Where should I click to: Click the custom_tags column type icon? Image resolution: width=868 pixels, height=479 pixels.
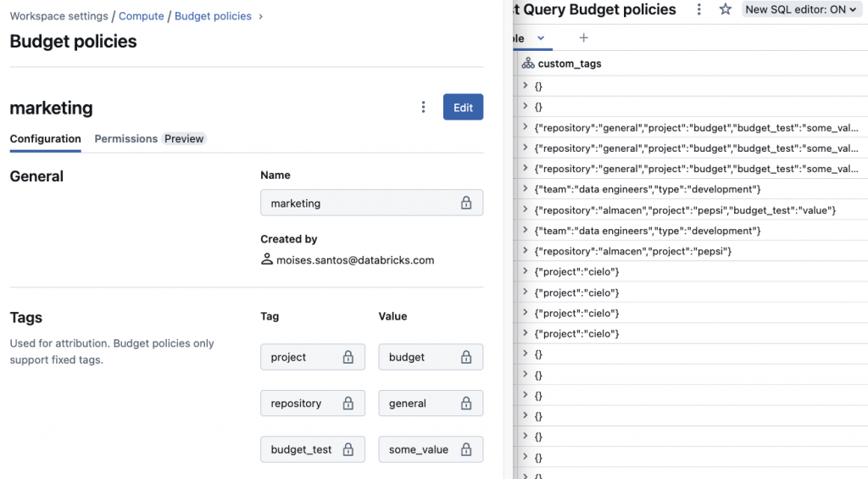point(527,64)
